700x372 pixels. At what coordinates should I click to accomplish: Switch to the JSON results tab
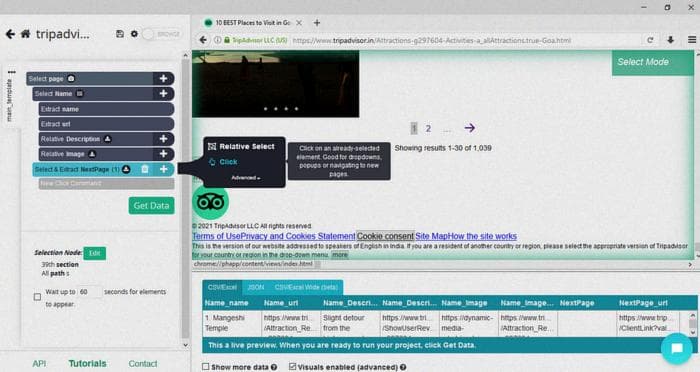pos(256,287)
